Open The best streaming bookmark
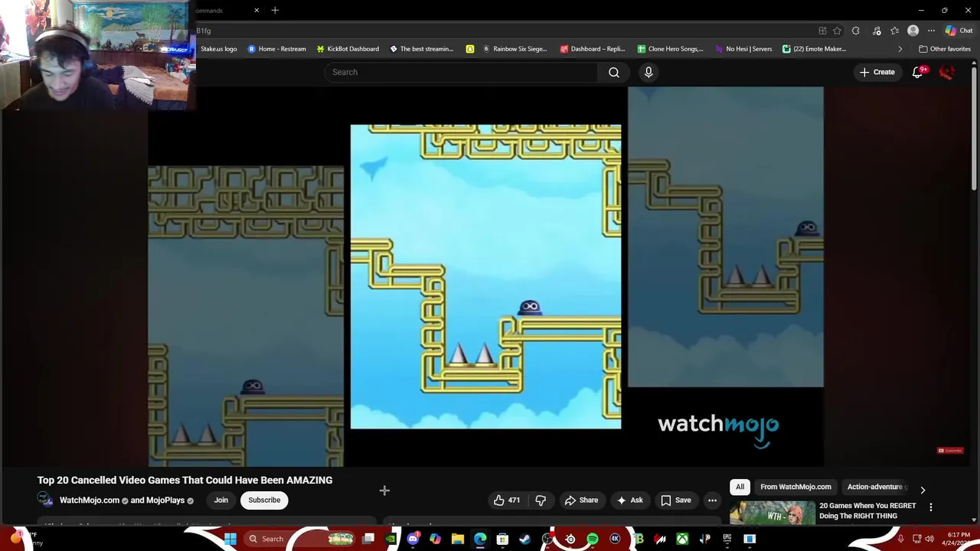The image size is (980, 551). (x=422, y=49)
